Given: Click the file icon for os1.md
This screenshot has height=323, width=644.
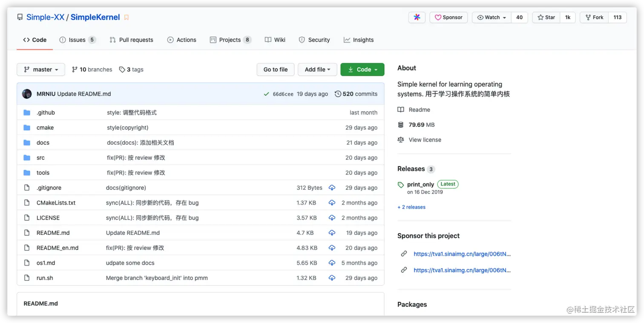Looking at the screenshot, I should [x=27, y=263].
